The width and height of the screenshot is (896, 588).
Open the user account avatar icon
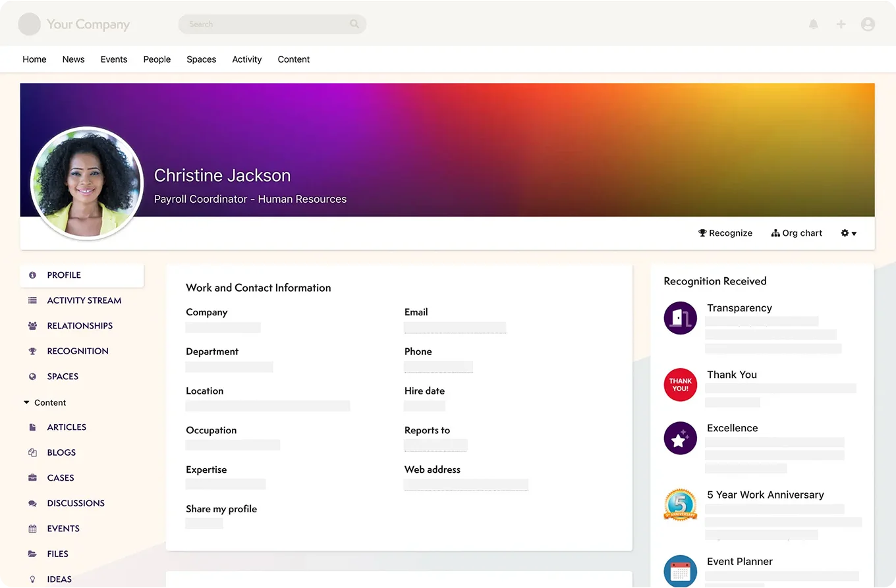[x=868, y=24]
